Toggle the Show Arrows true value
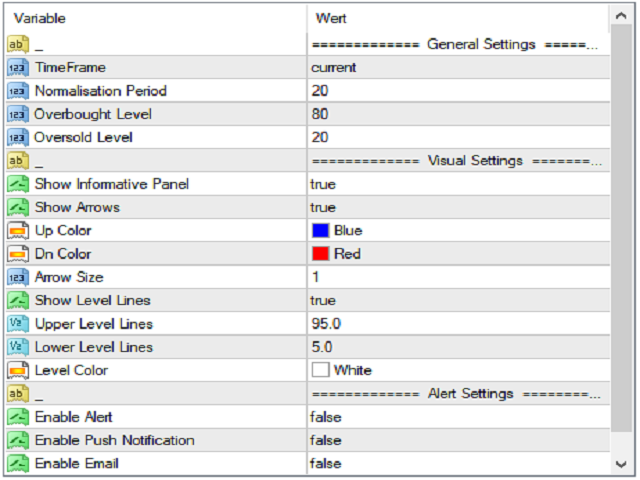640x480 pixels. point(323,208)
